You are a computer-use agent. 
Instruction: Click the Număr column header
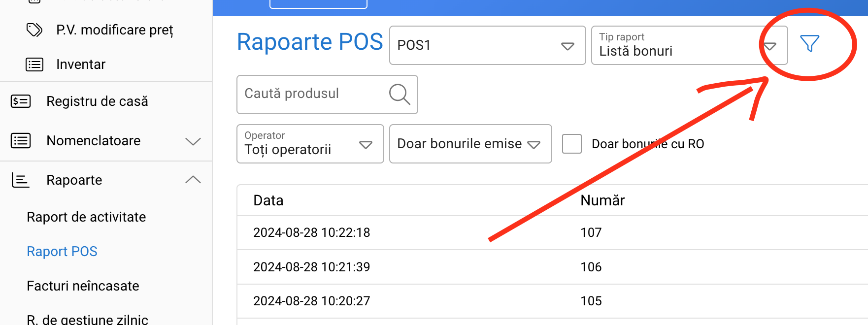click(x=602, y=200)
